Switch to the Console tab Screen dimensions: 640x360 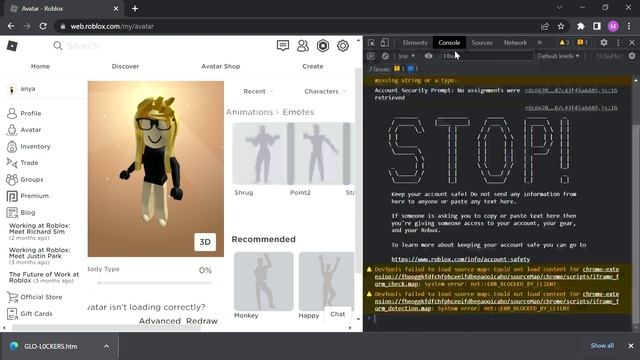click(449, 42)
